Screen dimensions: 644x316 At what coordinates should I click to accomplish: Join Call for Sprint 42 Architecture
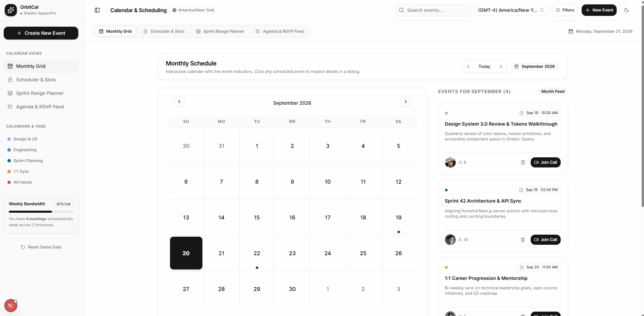point(545,240)
